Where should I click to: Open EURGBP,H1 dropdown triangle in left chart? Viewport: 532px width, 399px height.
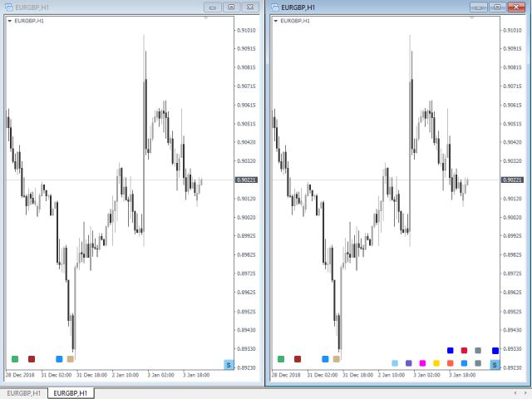(x=9, y=21)
